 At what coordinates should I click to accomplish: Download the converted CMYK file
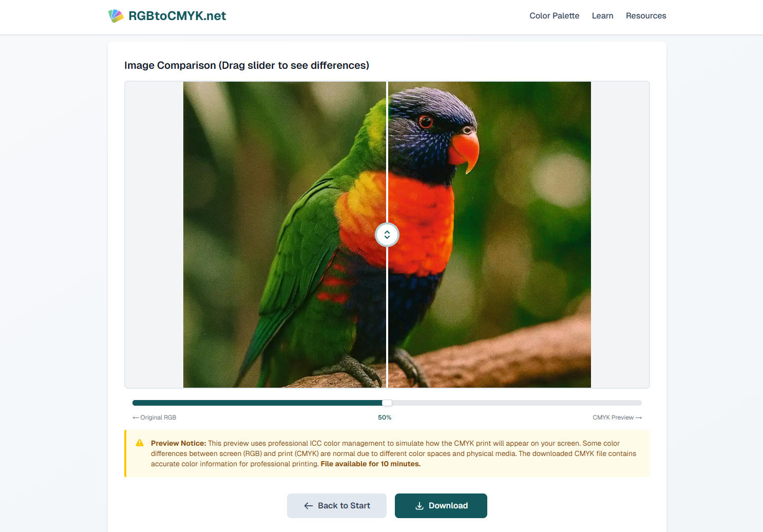441,506
